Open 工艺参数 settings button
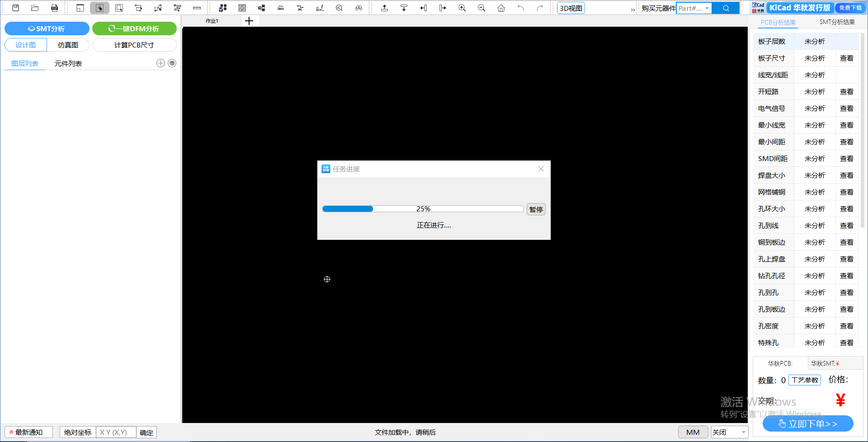Image resolution: width=868 pixels, height=442 pixels. tap(805, 380)
